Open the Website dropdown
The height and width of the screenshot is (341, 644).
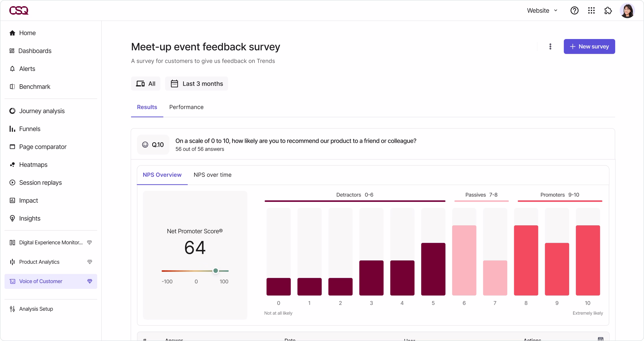(x=541, y=10)
